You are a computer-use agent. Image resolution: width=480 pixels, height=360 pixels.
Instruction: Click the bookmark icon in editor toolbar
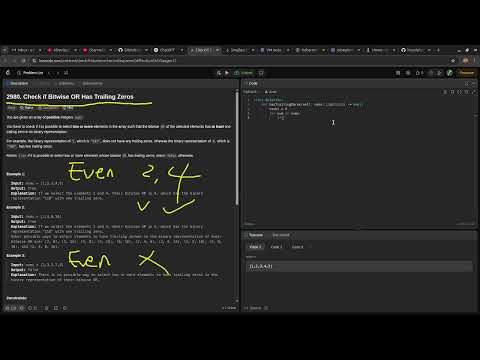tap(452, 92)
